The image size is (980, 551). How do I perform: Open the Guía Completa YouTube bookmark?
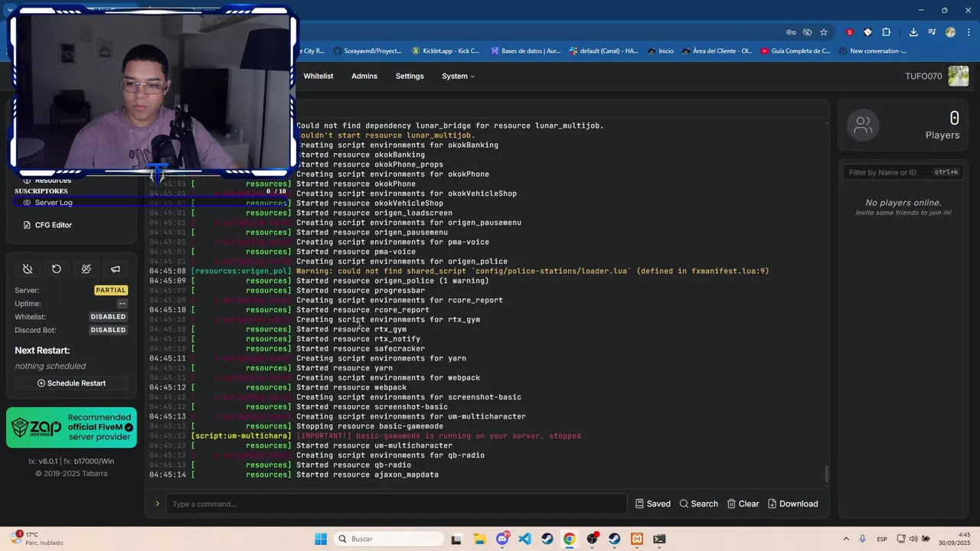pyautogui.click(x=795, y=51)
